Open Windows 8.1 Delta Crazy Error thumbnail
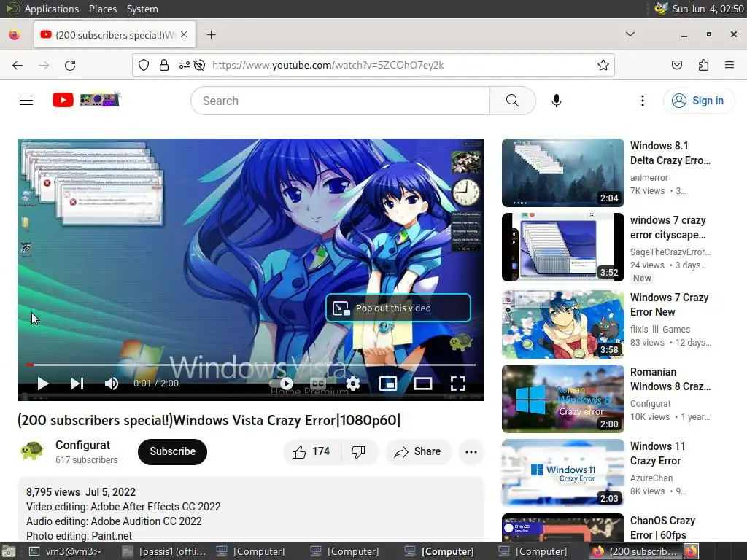Viewport: 747px width, 560px height. (x=562, y=172)
